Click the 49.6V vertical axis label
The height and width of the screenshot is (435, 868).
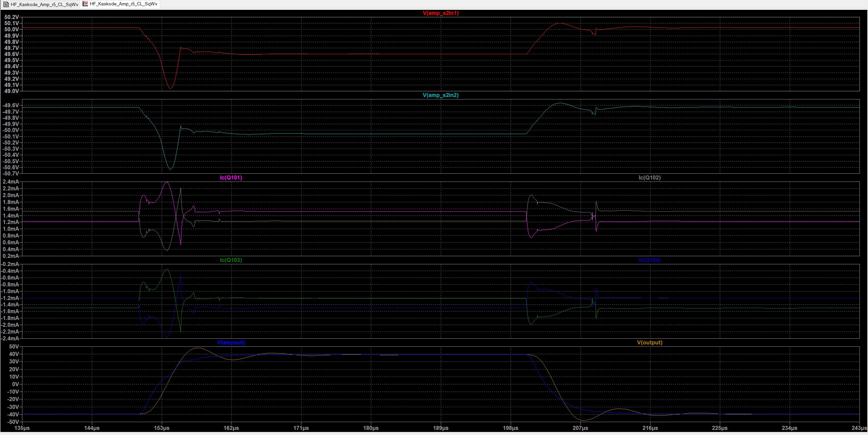(12, 54)
